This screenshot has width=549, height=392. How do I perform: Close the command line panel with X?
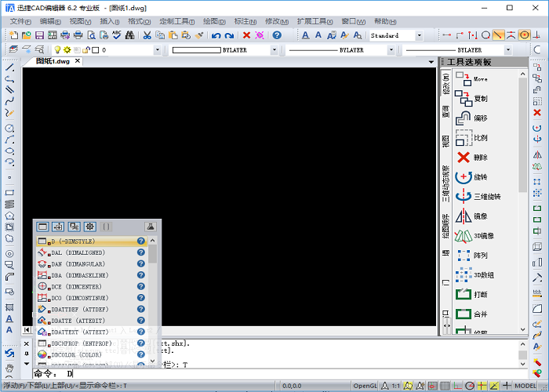click(x=27, y=344)
